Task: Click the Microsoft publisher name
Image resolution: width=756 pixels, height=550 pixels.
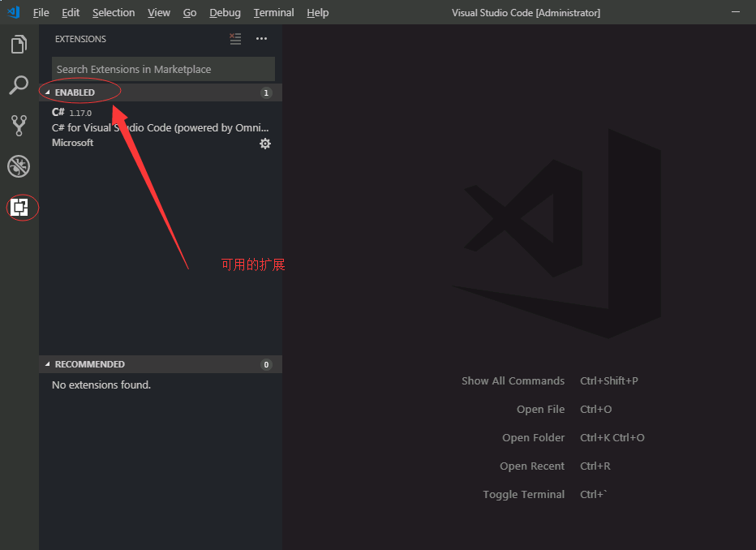Action: tap(72, 143)
